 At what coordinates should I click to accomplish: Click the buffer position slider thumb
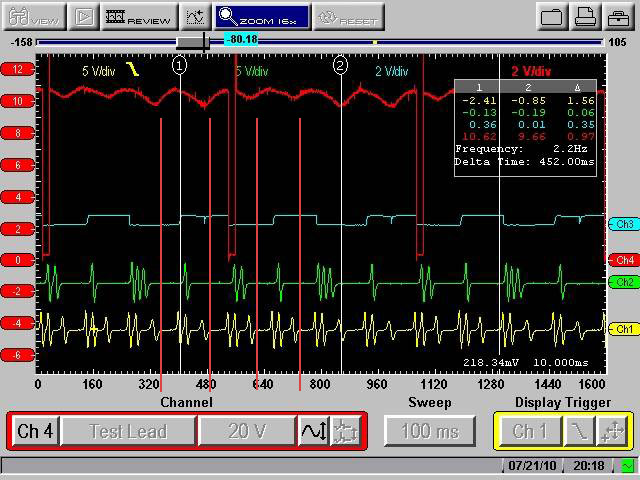[192, 42]
